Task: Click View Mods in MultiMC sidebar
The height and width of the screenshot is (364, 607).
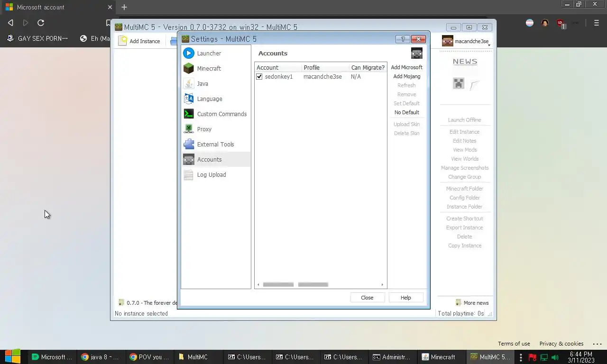Action: click(x=464, y=150)
